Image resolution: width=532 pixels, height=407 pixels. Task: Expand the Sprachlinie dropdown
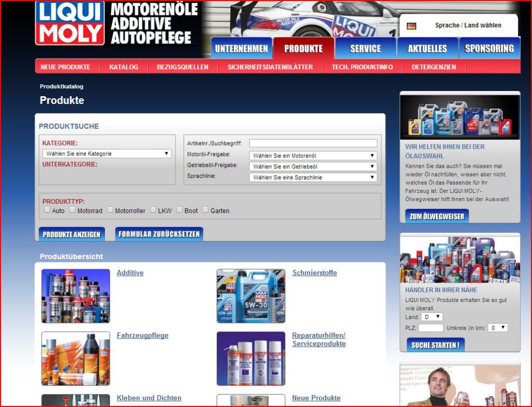[313, 178]
